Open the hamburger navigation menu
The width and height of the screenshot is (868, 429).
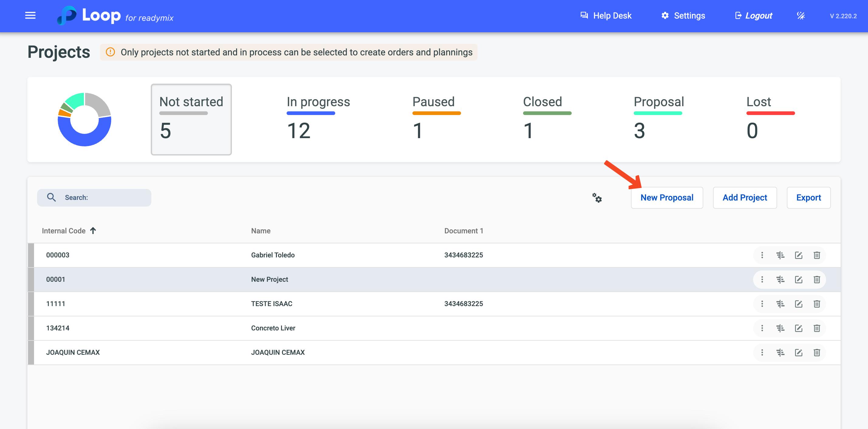tap(30, 16)
